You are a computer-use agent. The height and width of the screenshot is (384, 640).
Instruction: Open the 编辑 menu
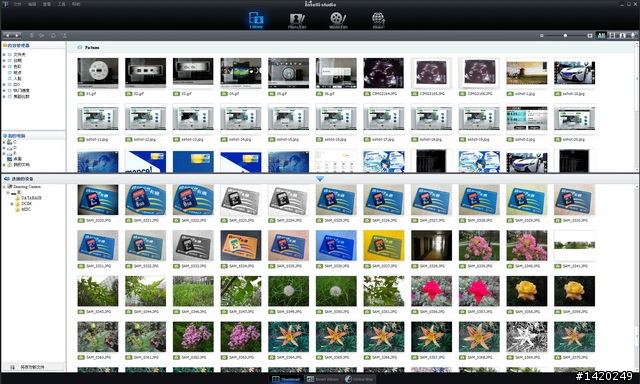[x=32, y=4]
